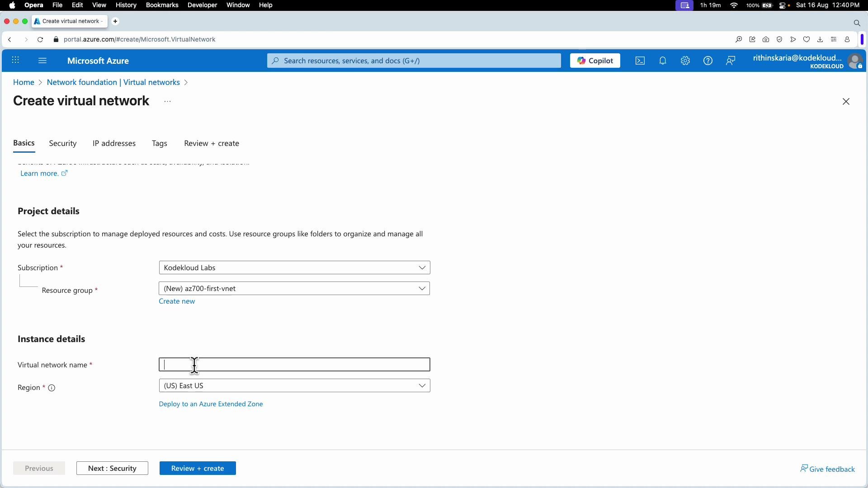Open the ellipsis menu beside Create virtual network
The height and width of the screenshot is (488, 868).
point(167,101)
